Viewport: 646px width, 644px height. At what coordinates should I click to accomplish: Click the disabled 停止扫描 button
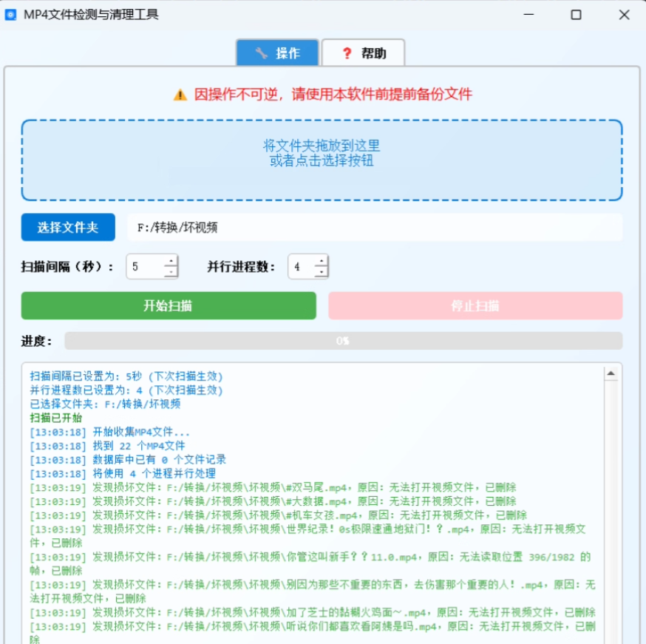click(x=475, y=306)
